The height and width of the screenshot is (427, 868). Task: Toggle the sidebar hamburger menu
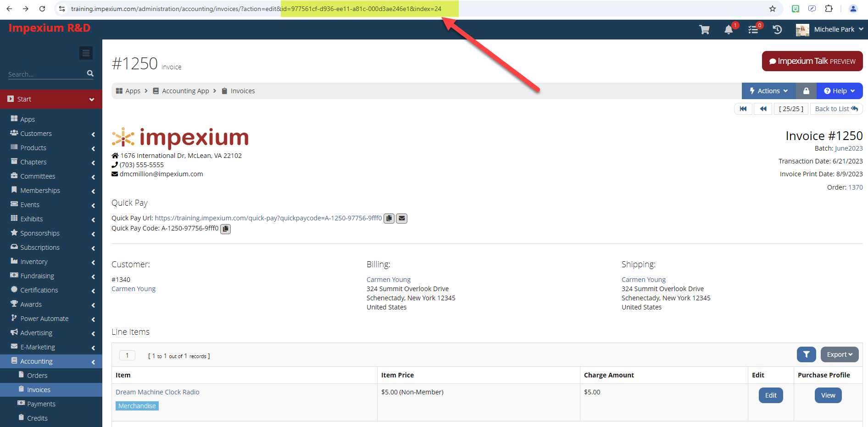[86, 53]
